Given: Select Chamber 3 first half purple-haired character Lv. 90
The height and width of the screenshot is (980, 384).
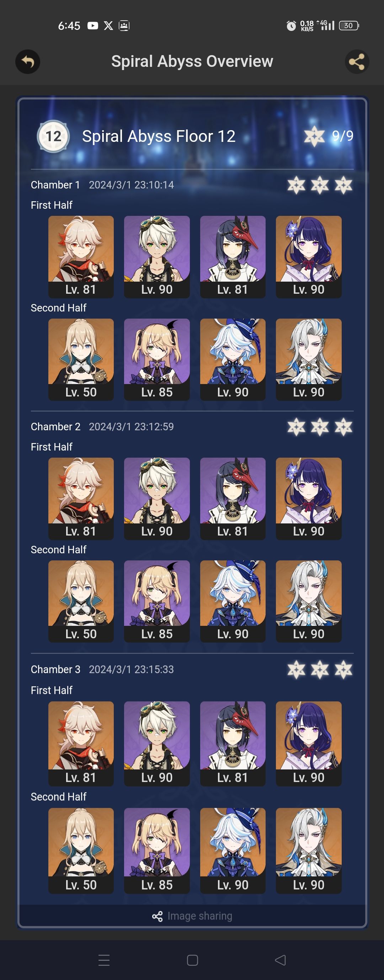Looking at the screenshot, I should (x=309, y=744).
